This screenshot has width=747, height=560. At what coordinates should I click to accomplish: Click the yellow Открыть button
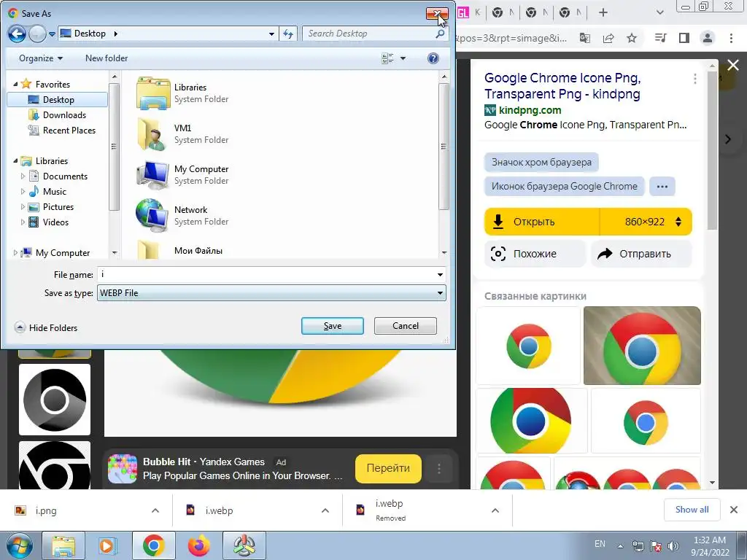[x=542, y=222]
